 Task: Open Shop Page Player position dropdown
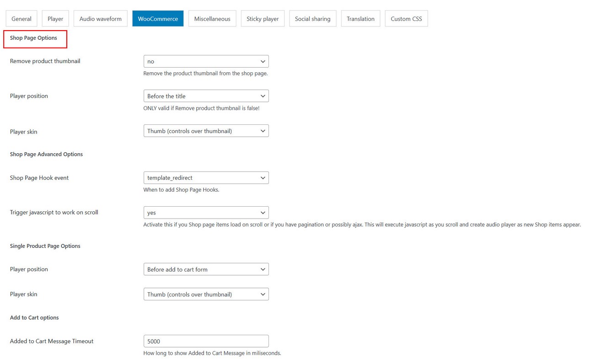pos(206,96)
